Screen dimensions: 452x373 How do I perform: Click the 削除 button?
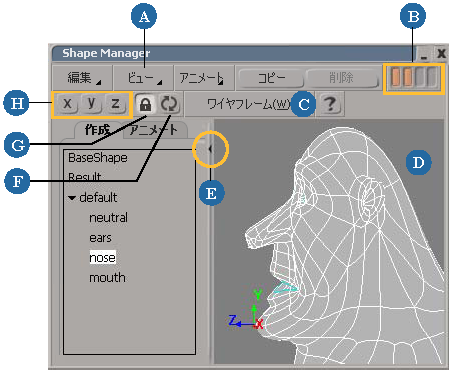tap(342, 78)
